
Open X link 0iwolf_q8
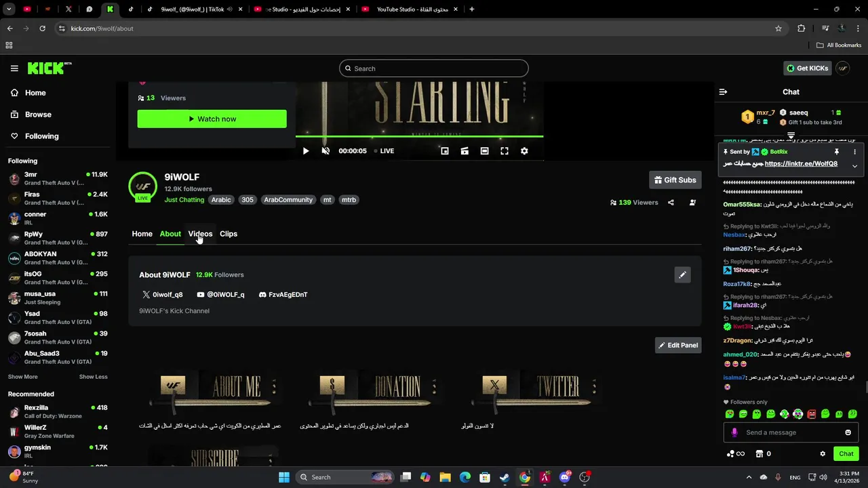[x=163, y=295]
